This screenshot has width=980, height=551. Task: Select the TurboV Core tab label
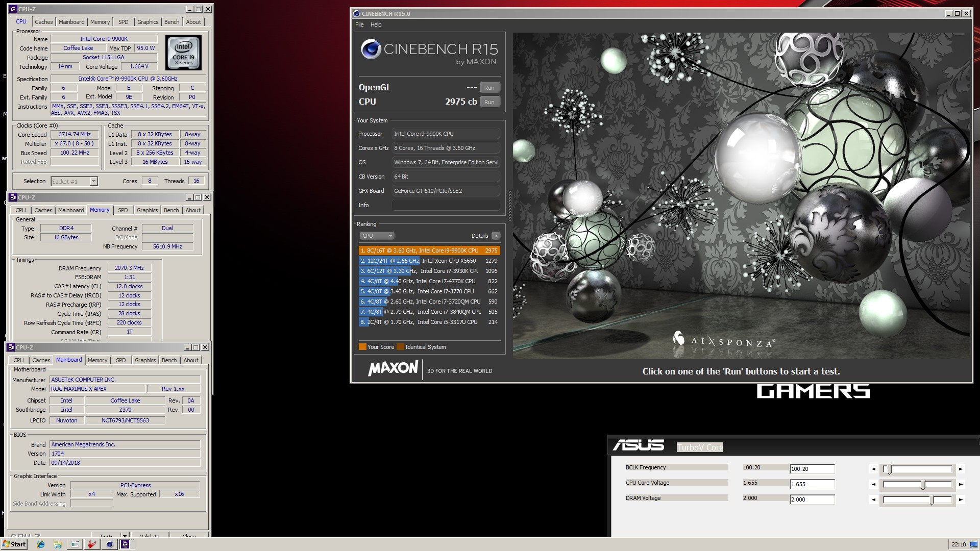700,447
